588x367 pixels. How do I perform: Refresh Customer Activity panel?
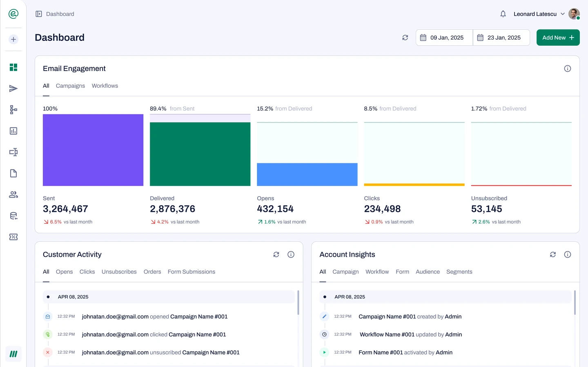click(276, 255)
